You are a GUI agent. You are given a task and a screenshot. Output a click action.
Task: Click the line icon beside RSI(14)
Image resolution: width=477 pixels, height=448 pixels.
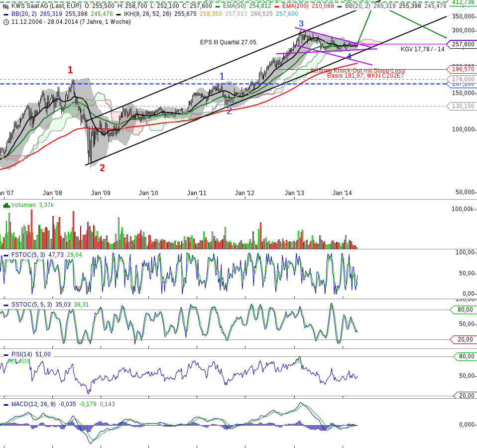click(6, 354)
